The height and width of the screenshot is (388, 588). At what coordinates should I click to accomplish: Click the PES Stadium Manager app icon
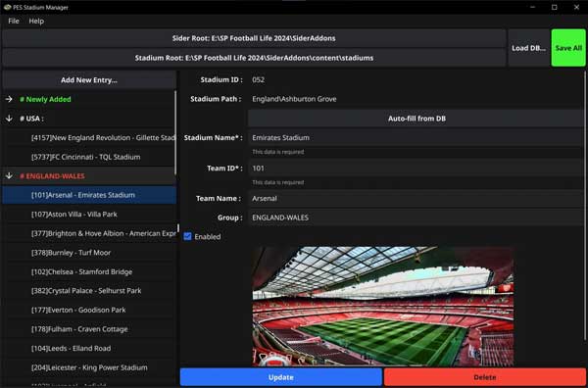pos(7,7)
